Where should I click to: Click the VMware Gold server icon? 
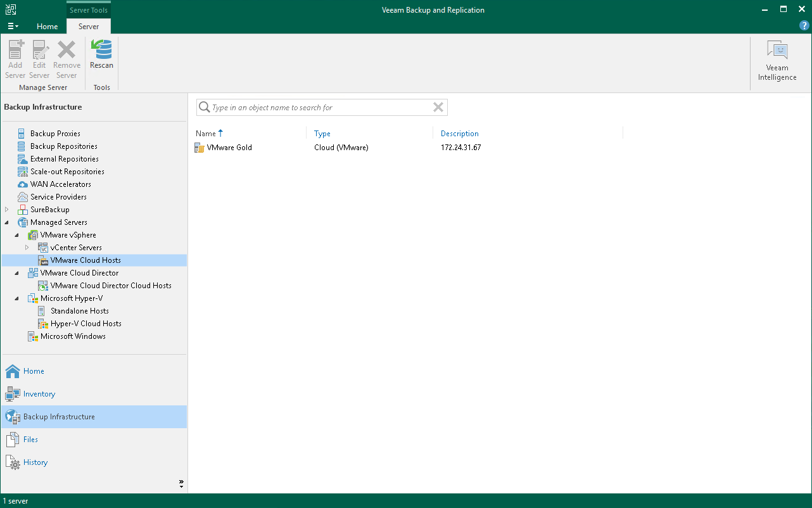coord(200,148)
